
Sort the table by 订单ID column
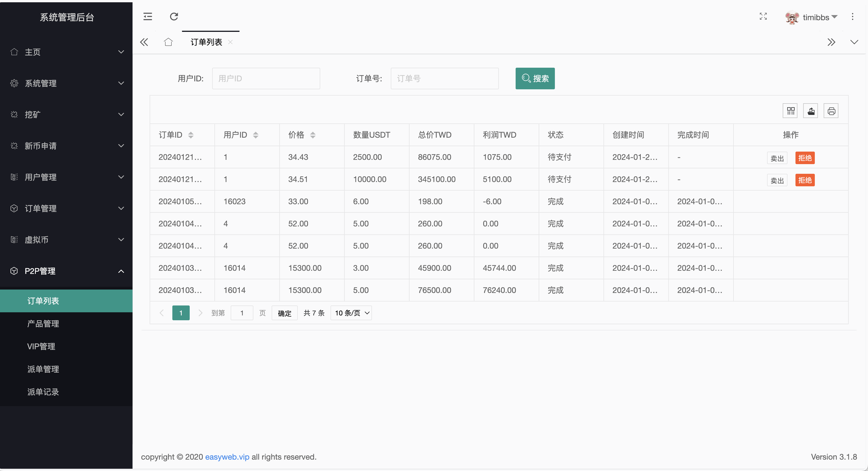[x=191, y=135]
